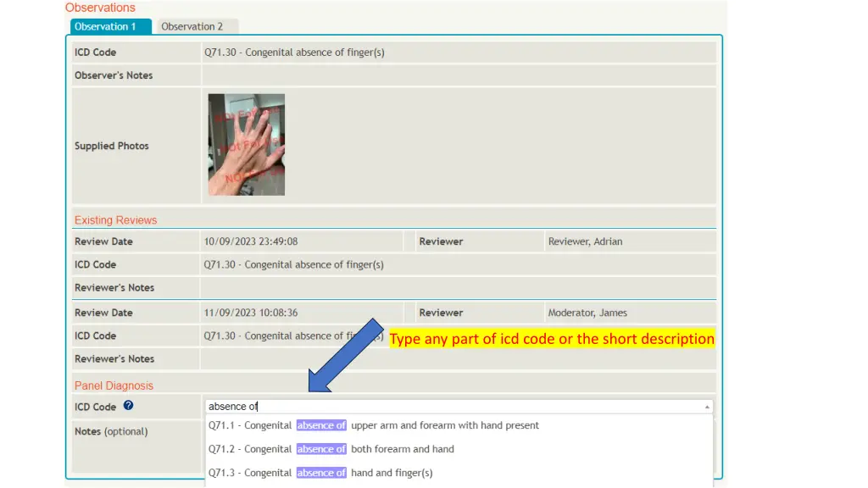Click the empty Observer's Notes field

(x=458, y=75)
